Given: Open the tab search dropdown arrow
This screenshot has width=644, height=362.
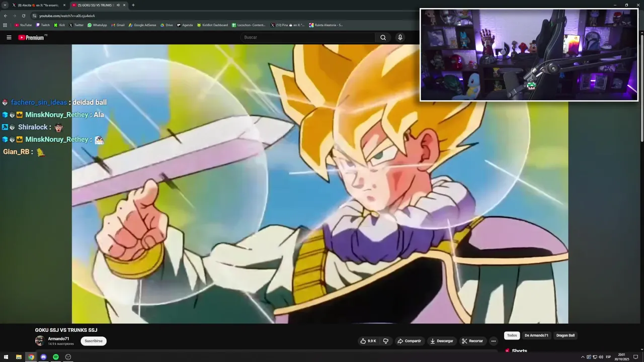Looking at the screenshot, I should [x=5, y=5].
